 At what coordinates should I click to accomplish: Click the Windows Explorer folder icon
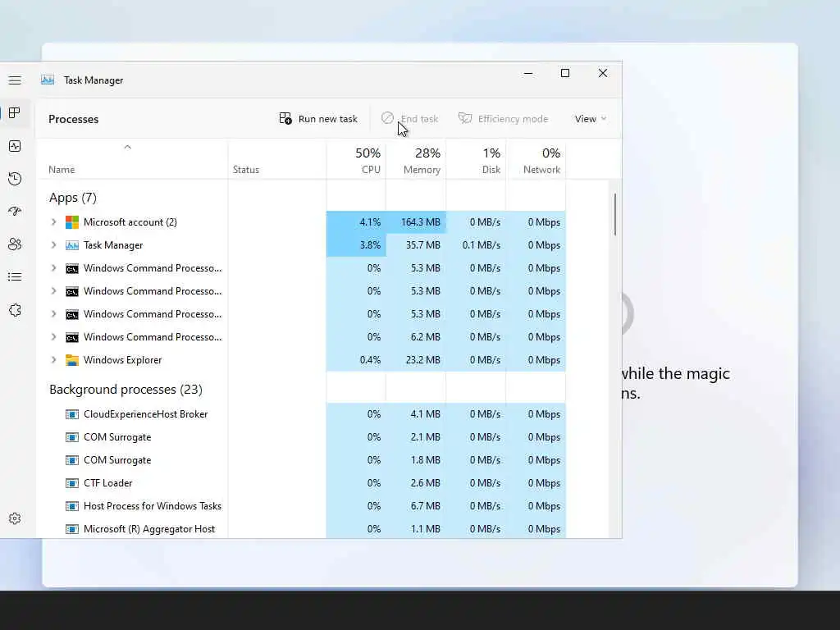click(72, 360)
